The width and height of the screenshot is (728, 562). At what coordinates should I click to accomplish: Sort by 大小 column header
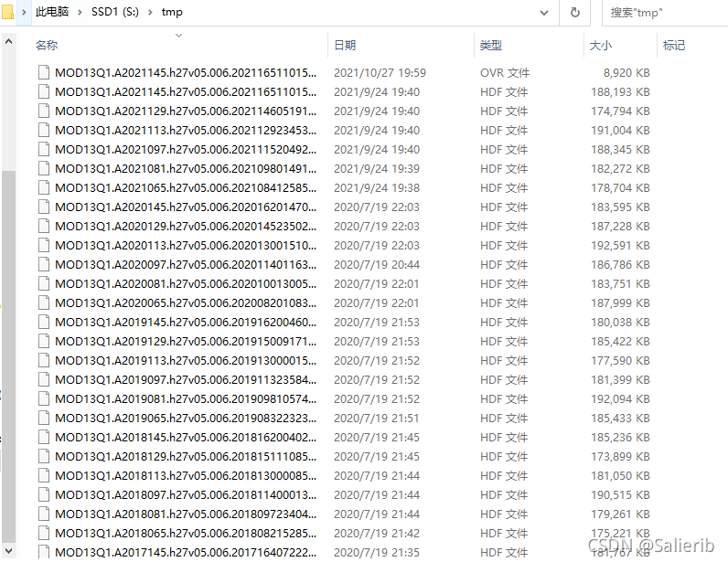pos(600,45)
